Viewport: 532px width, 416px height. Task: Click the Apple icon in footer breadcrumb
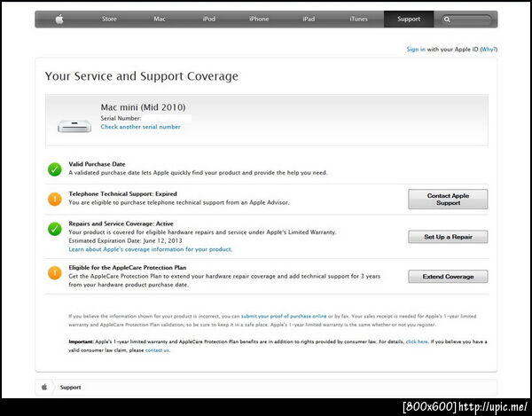coord(44,387)
